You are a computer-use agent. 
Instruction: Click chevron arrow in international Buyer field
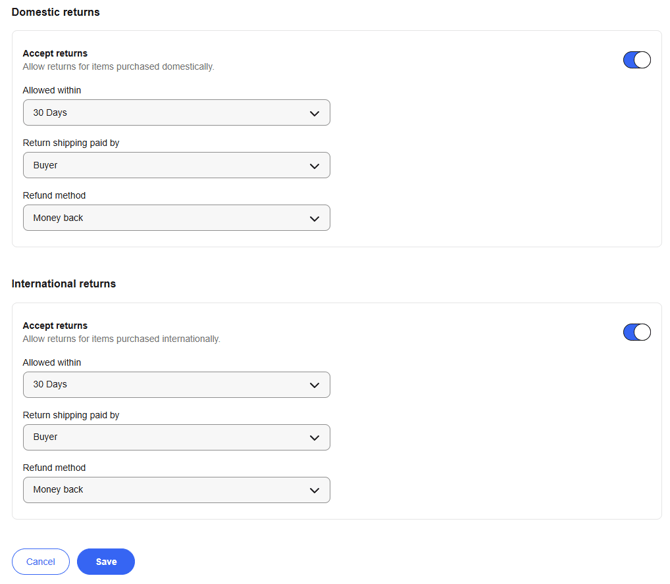[x=314, y=438]
